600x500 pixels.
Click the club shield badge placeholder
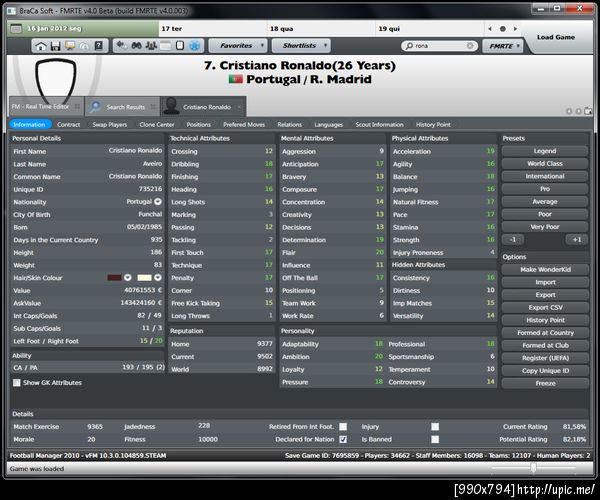pyautogui.click(x=56, y=81)
